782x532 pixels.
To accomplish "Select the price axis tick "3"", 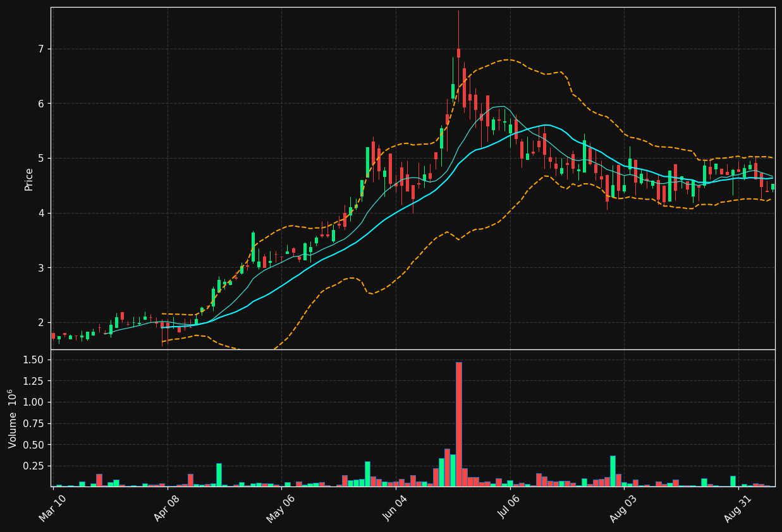I will tap(40, 268).
